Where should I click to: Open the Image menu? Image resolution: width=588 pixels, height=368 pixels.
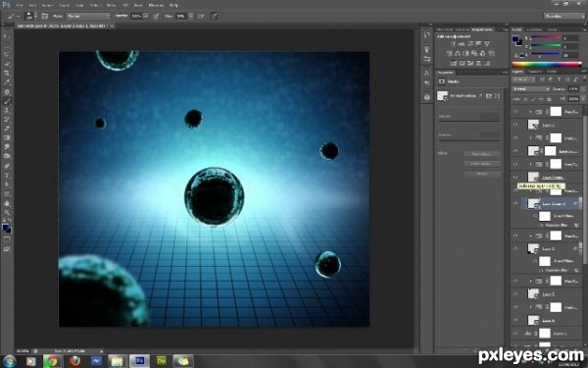[x=47, y=5]
